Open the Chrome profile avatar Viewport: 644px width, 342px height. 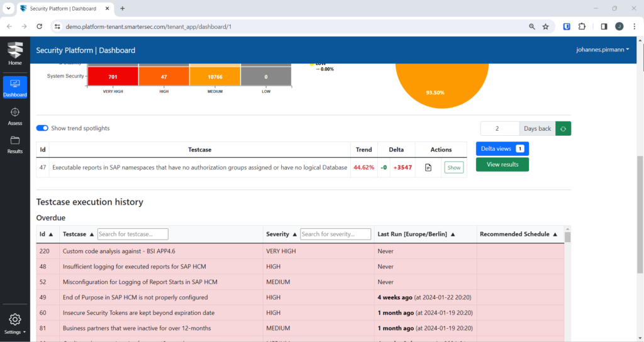[x=619, y=26]
